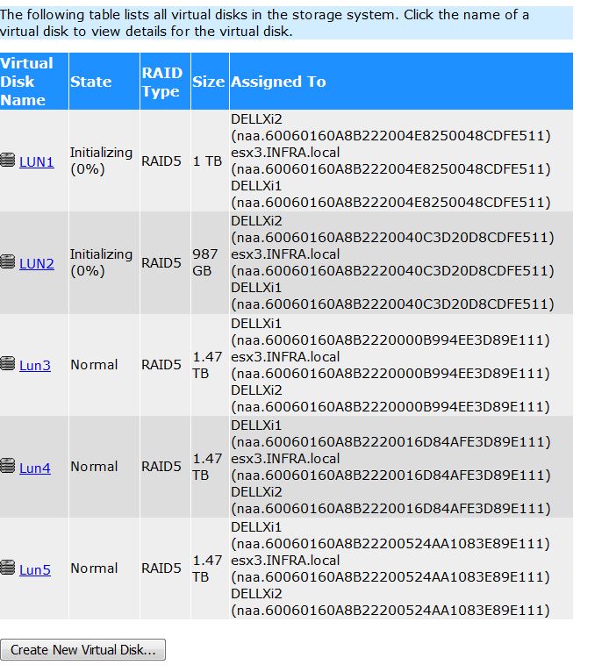Open the Lun3 virtual disk link
Screen dimensions: 616x672
click(x=35, y=365)
